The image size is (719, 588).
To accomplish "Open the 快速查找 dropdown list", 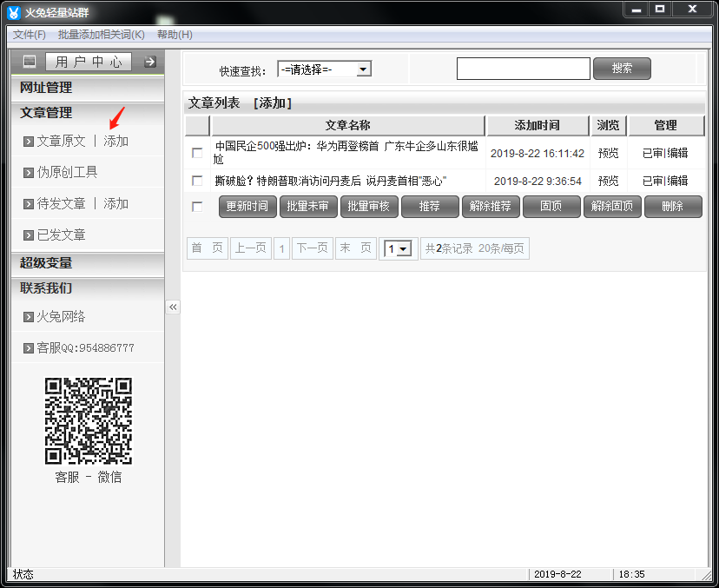I will (x=363, y=69).
